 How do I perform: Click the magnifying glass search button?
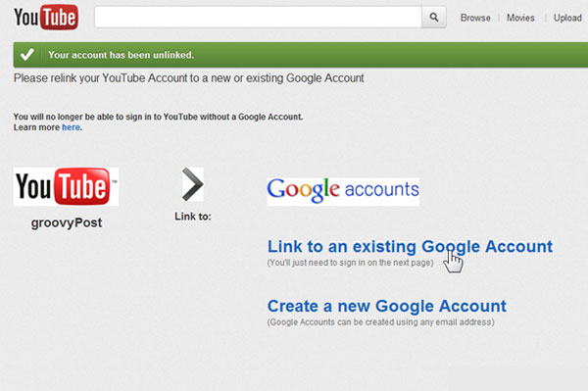(434, 18)
